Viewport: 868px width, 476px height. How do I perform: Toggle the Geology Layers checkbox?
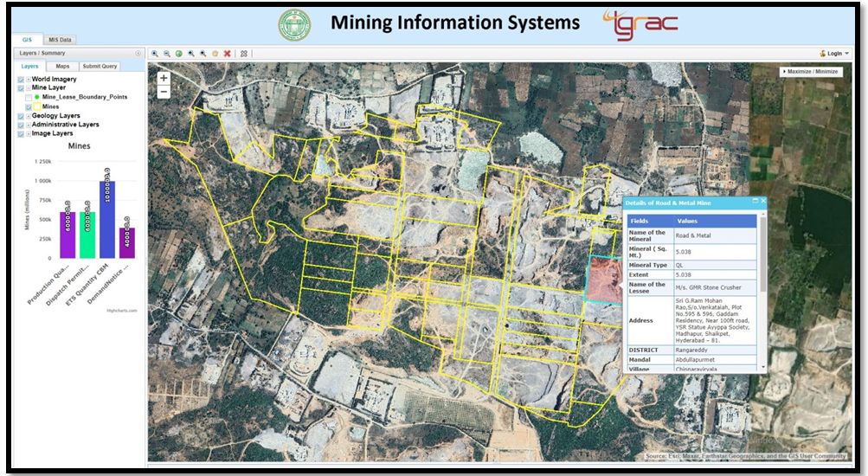pyautogui.click(x=21, y=115)
